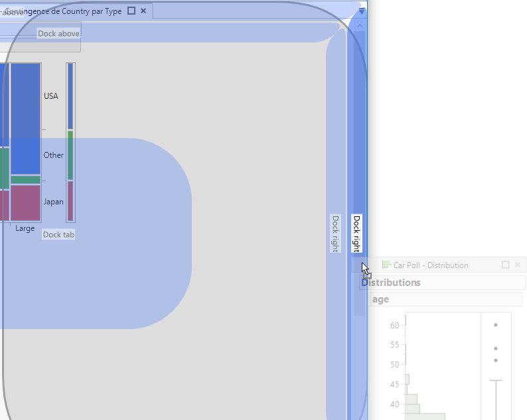
Task: Click the USA label in mosaic plot
Action: pos(51,96)
